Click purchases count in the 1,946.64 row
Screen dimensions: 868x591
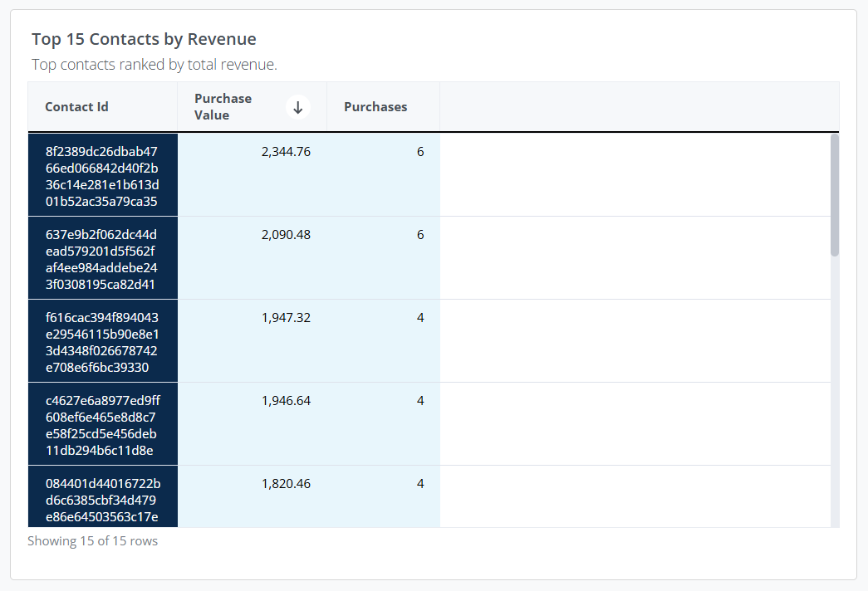pos(420,401)
